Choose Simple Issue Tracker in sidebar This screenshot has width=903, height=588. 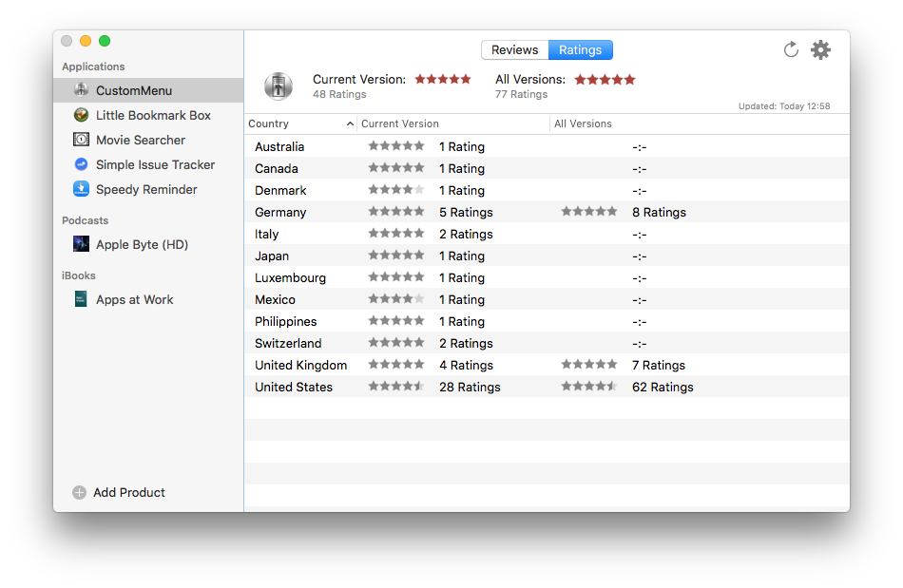point(148,164)
